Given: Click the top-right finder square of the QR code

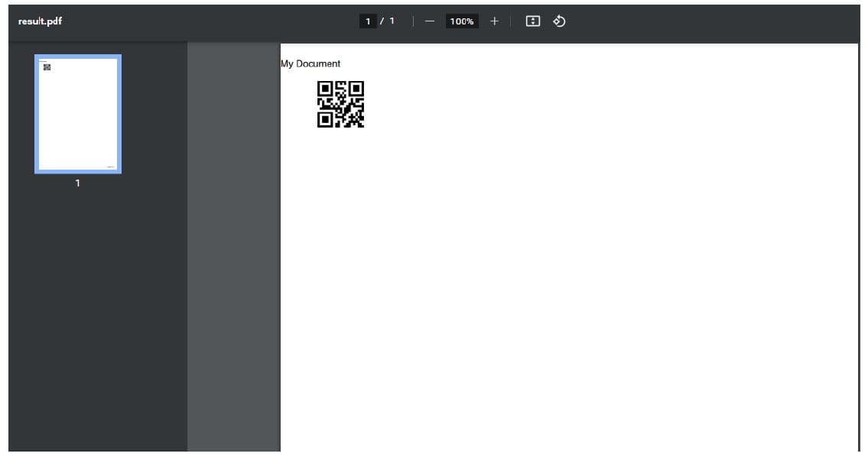Looking at the screenshot, I should pos(356,89).
